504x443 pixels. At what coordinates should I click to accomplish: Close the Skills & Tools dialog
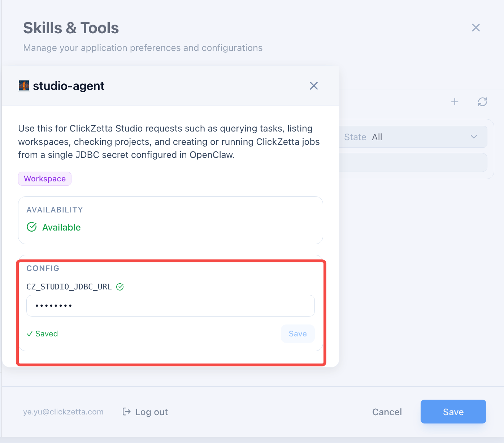point(476,28)
